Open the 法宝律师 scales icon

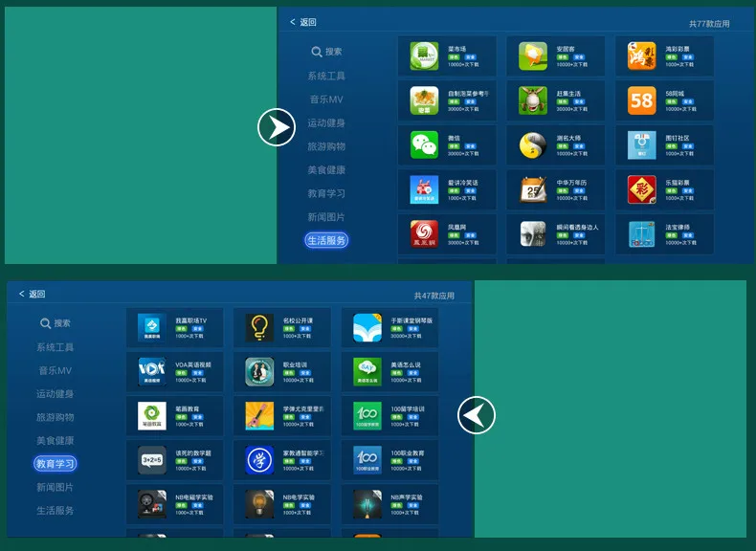pos(642,233)
